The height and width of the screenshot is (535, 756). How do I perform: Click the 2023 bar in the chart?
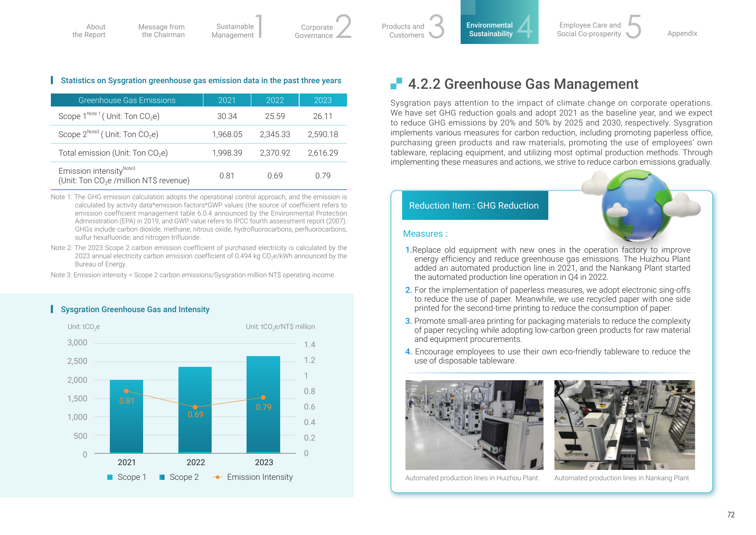pos(263,405)
